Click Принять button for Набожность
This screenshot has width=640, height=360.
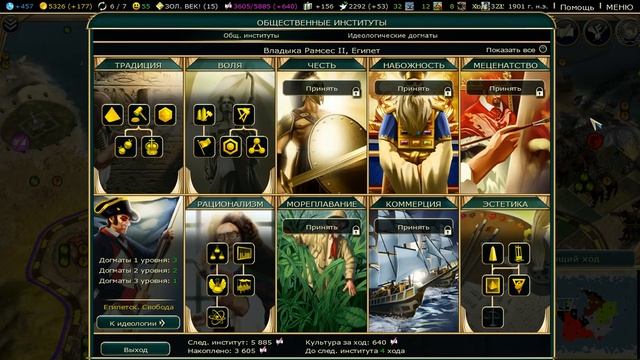tap(414, 89)
